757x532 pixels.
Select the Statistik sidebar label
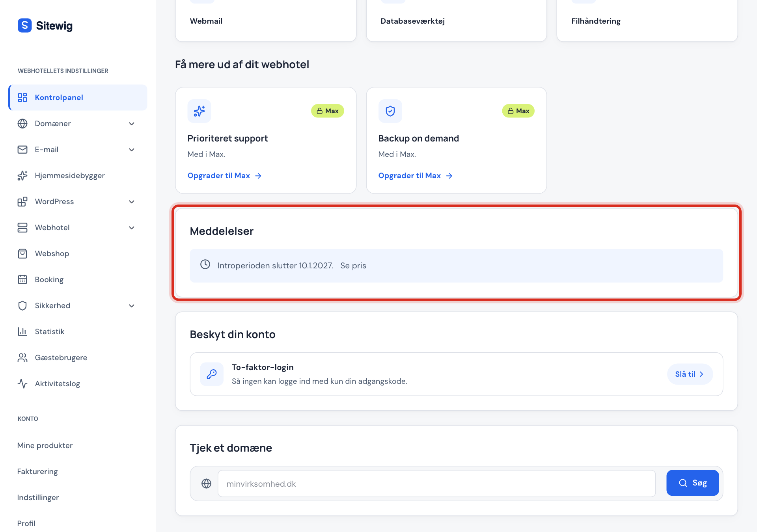(x=50, y=332)
